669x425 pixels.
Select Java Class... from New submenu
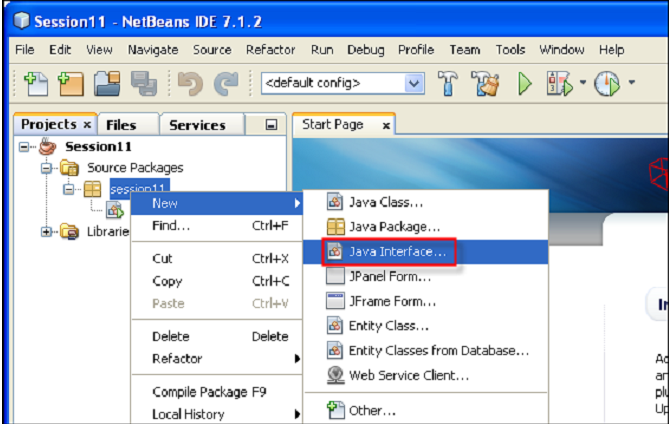(x=425, y=202)
